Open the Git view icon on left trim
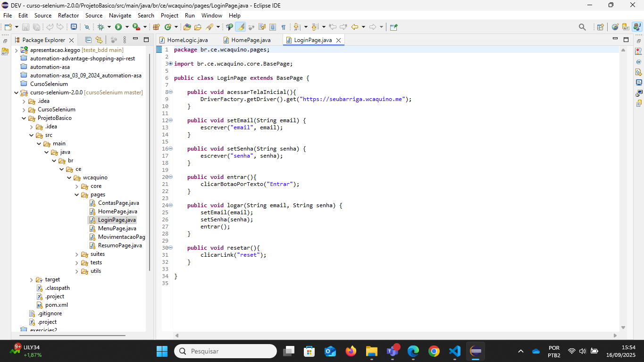The width and height of the screenshot is (644, 362). 5,51
